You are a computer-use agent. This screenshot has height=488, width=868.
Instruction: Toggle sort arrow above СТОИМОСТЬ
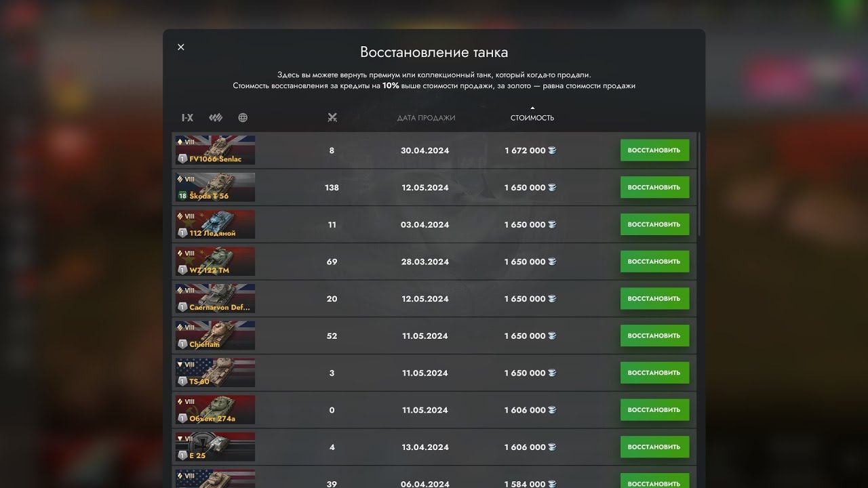click(532, 108)
